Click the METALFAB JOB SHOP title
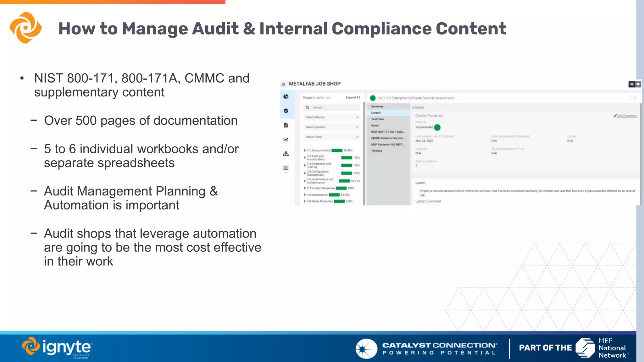Viewport: 644px width, 362px height. 315,84
